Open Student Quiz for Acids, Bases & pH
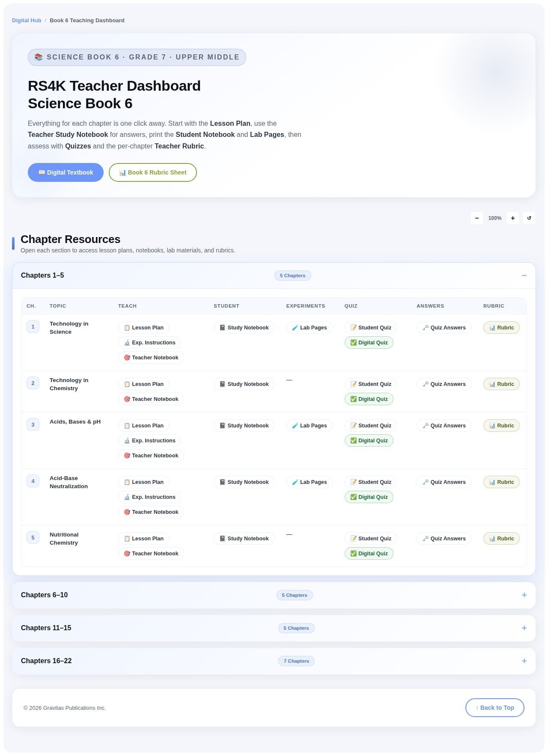Viewport: 548px width, 756px height. (x=371, y=426)
